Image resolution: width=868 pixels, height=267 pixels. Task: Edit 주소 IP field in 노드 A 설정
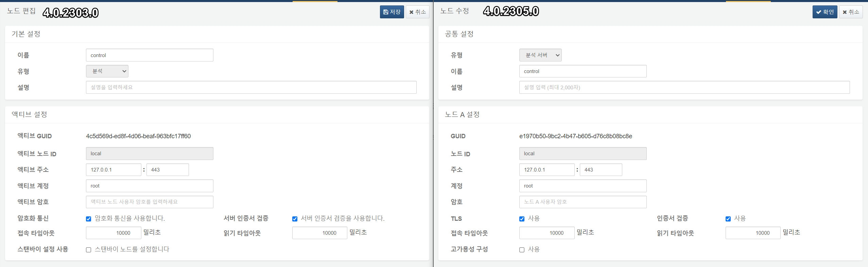547,170
